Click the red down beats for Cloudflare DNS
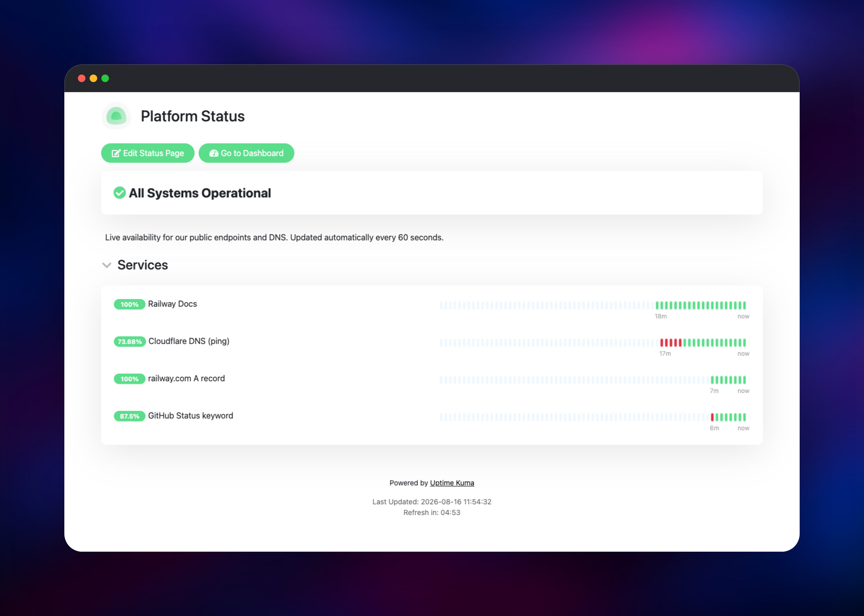Screen dimensions: 864x616 coord(671,343)
